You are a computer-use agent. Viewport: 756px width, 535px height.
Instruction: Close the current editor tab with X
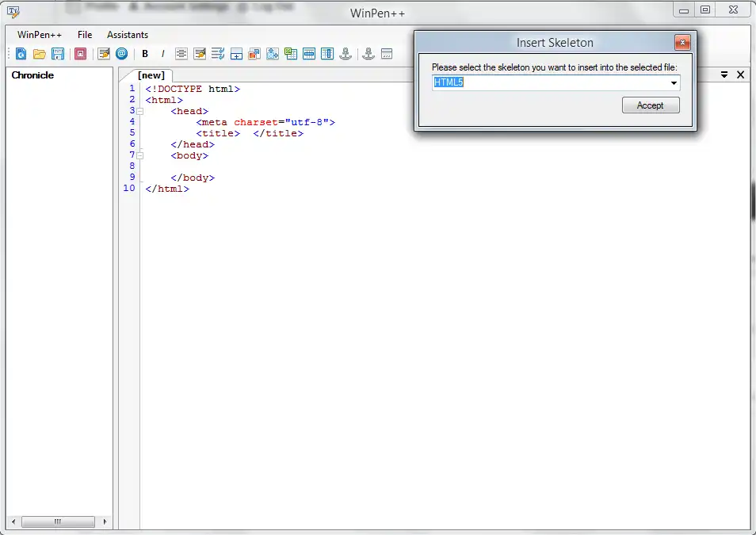(741, 75)
